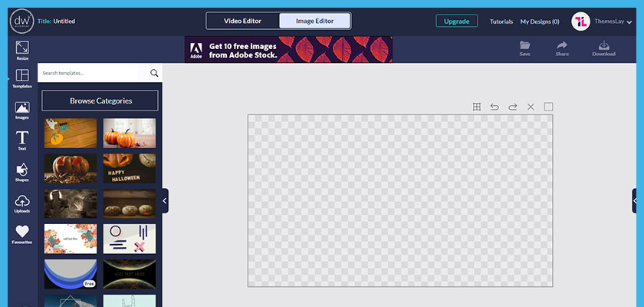Switch to the Video Editor tab
This screenshot has width=644, height=307.
[x=242, y=21]
